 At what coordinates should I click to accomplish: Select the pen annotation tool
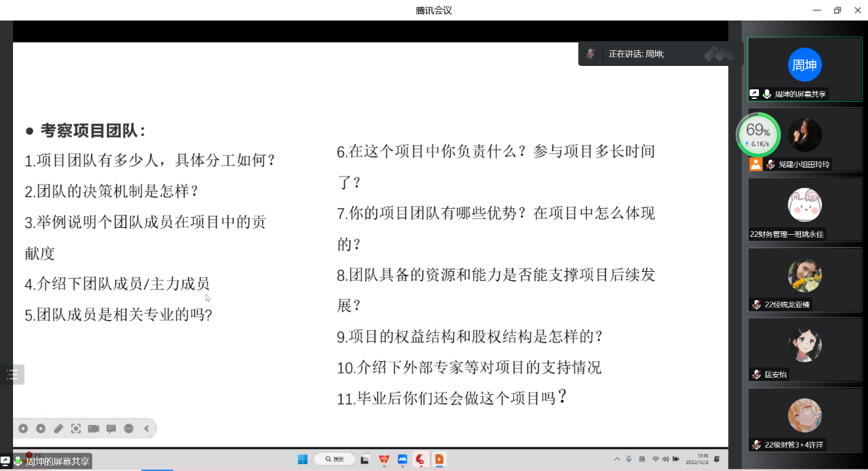[58, 428]
